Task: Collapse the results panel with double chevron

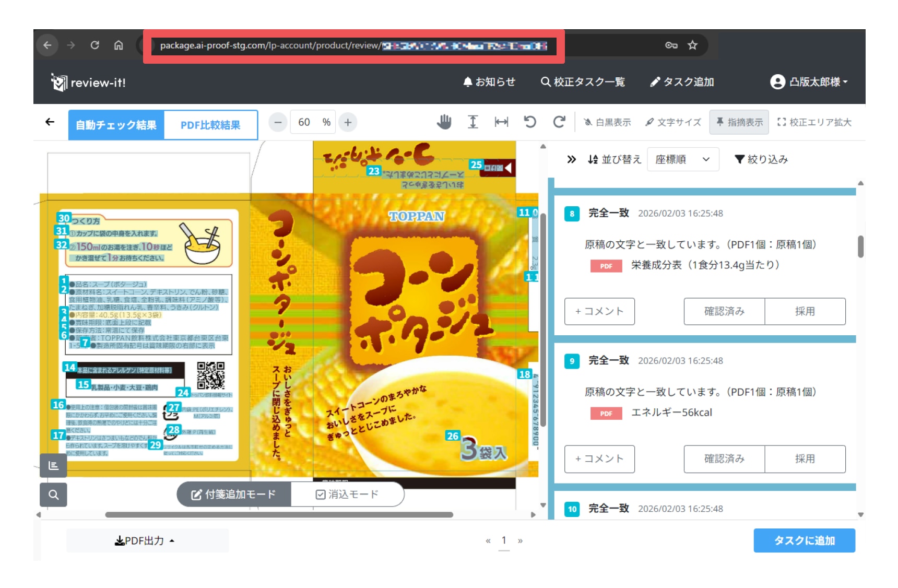Action: 571,159
